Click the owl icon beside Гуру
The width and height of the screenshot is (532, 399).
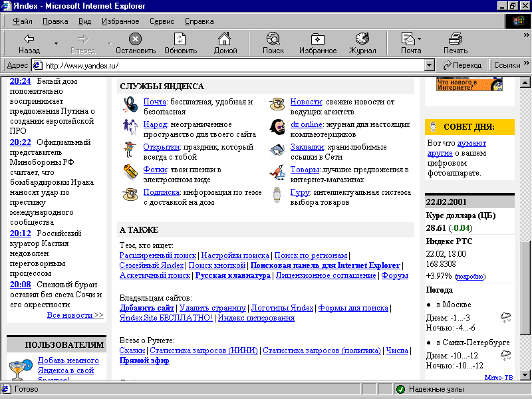[x=277, y=195]
